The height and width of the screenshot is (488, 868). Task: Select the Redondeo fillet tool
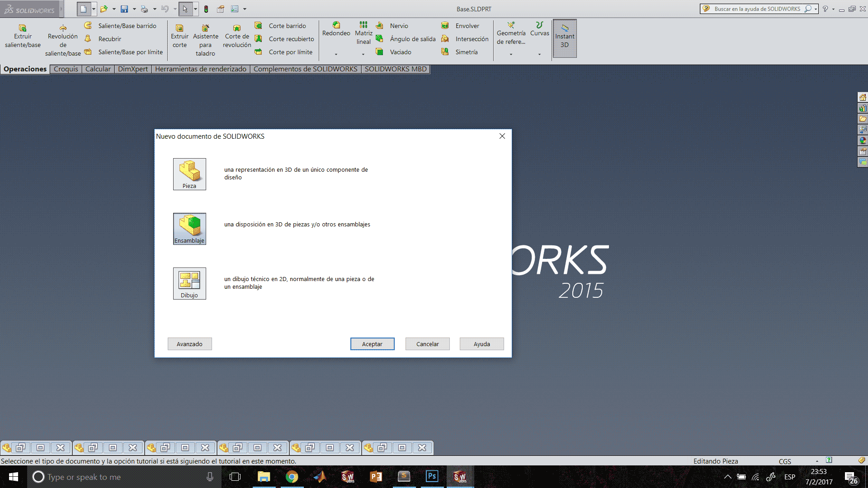point(336,29)
